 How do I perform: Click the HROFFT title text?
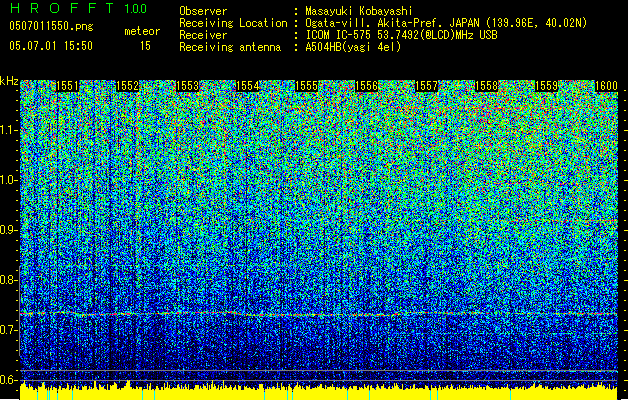(x=58, y=10)
